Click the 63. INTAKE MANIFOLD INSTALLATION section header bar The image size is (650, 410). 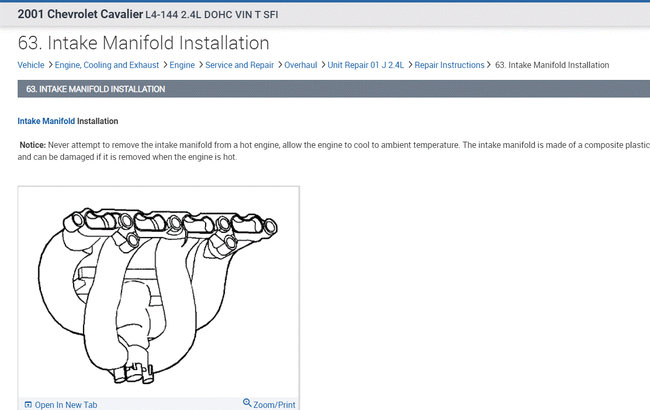(334, 89)
